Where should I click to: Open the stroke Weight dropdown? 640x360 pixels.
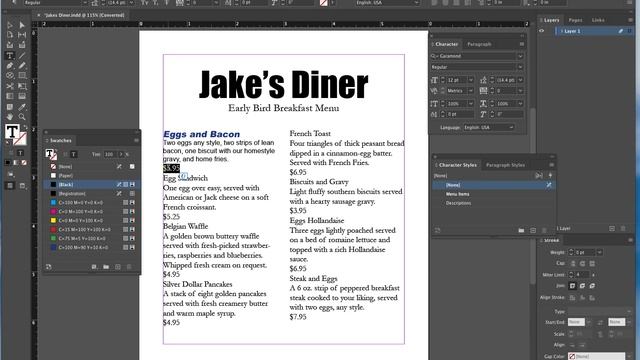tap(599, 253)
